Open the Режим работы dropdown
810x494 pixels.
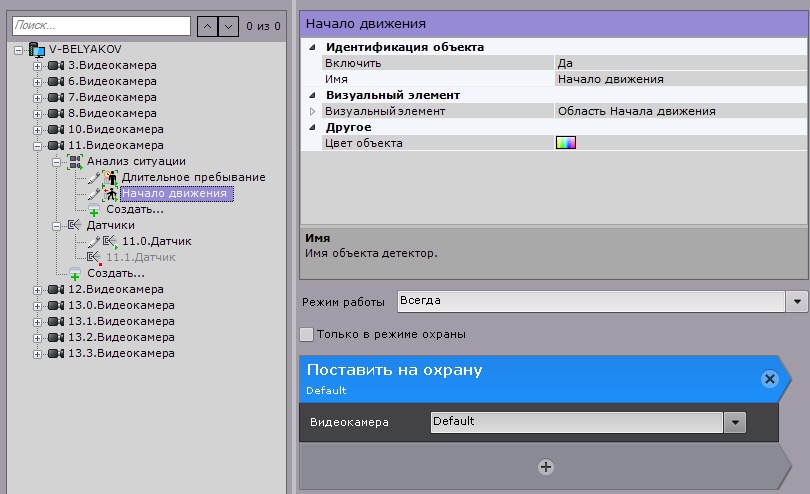(x=797, y=301)
